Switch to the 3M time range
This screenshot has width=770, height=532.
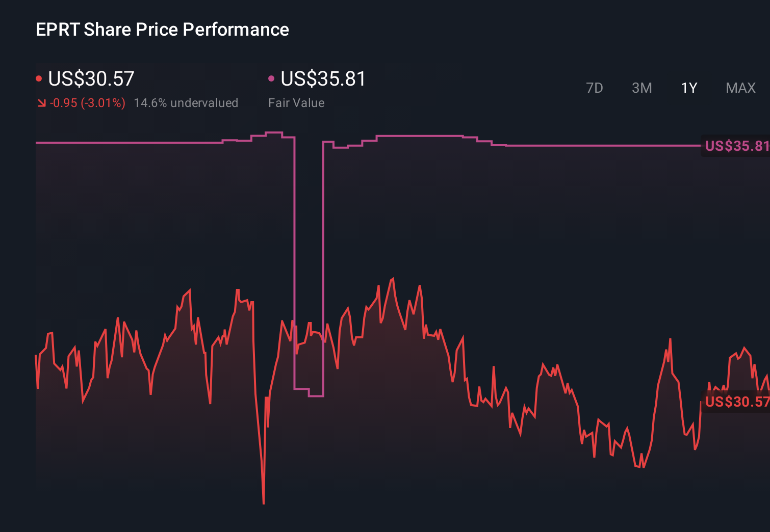(641, 88)
